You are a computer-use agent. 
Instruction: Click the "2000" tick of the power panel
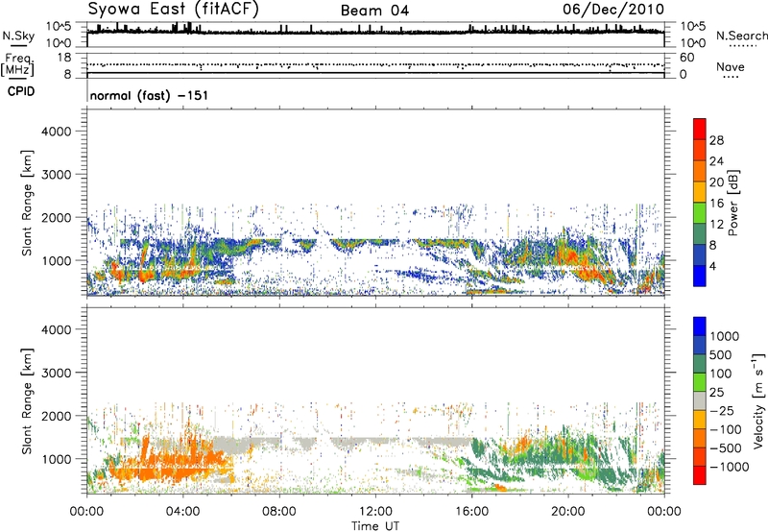56,217
